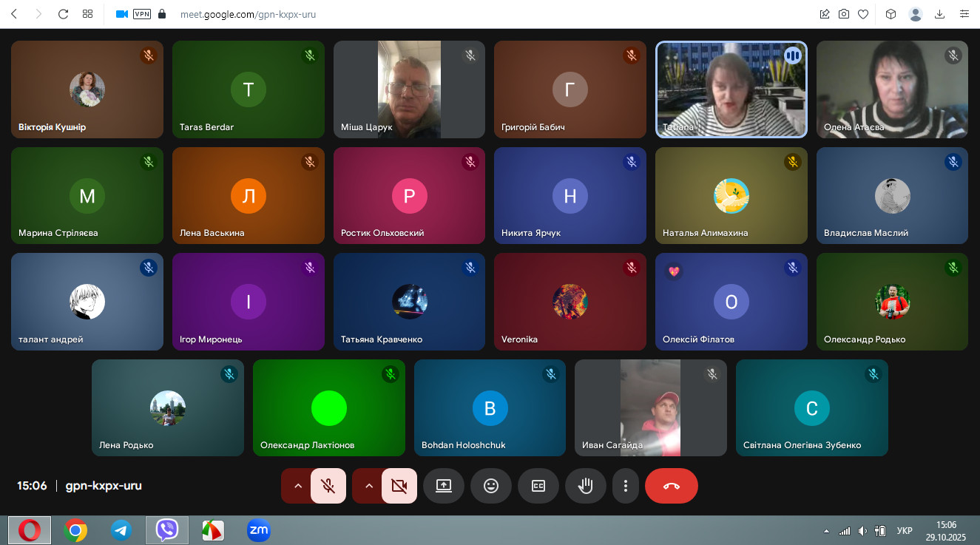Unmute your microphone
980x545 pixels.
pyautogui.click(x=328, y=486)
